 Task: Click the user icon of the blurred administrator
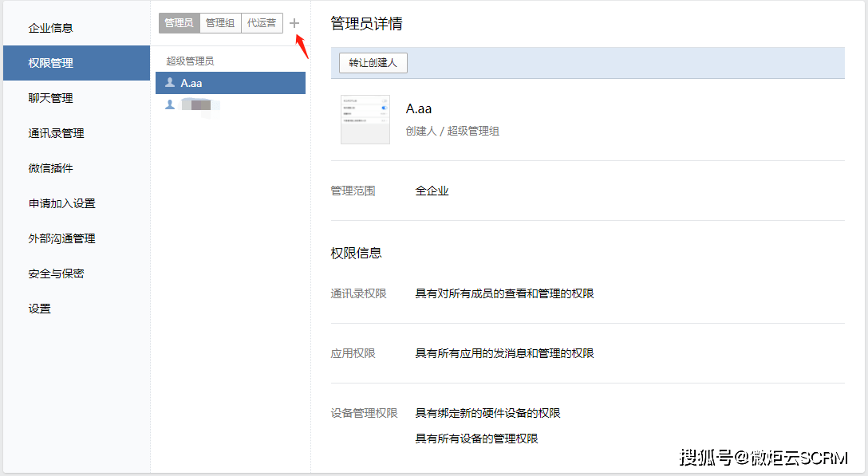(170, 104)
